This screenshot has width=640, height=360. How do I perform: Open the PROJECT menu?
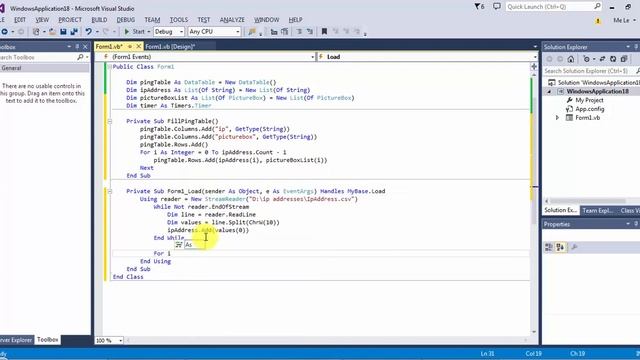pyautogui.click(x=70, y=20)
